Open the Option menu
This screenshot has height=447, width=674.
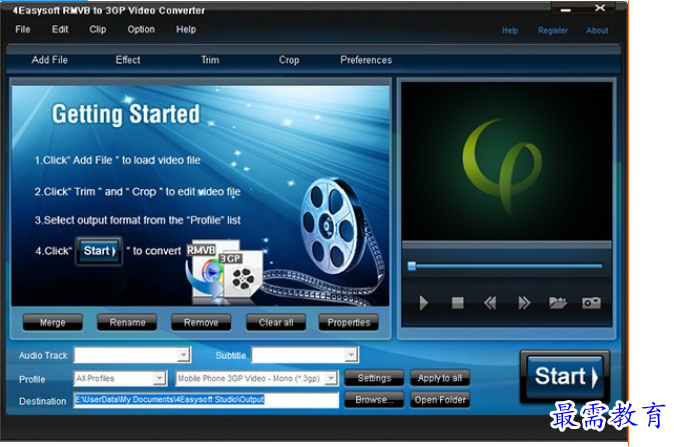coord(141,29)
